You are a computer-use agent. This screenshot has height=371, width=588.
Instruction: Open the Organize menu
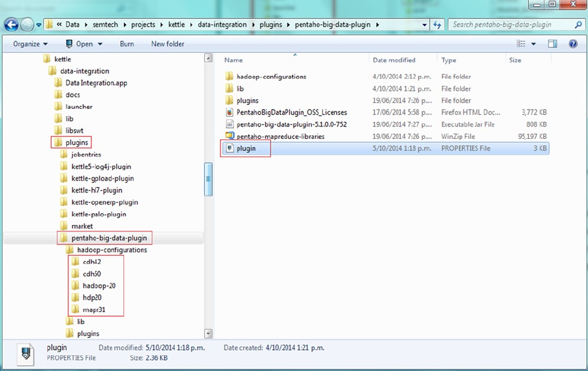31,44
